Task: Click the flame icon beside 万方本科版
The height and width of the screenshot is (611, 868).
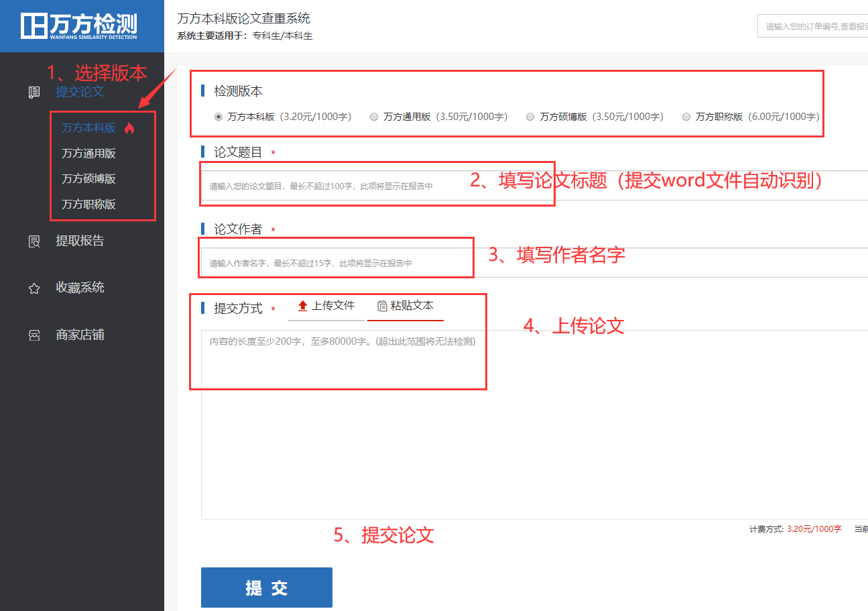Action: point(129,128)
